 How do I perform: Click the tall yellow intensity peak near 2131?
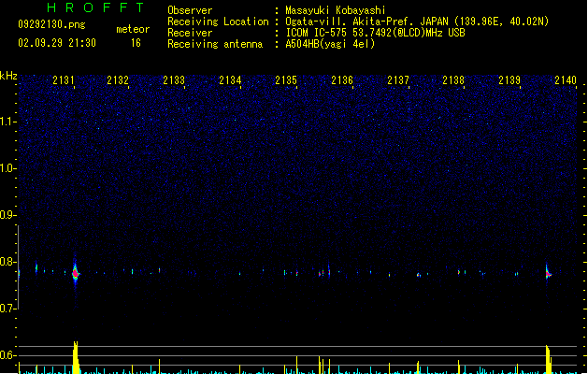[76, 357]
